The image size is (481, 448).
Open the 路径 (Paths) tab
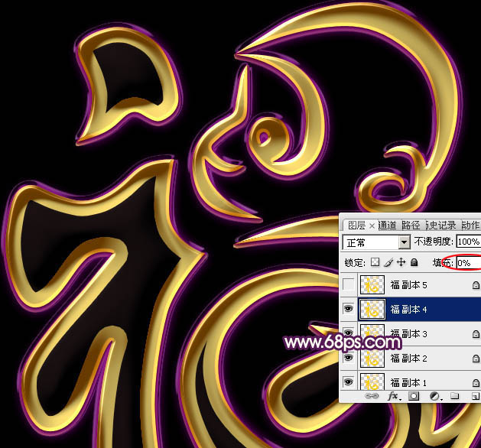coord(411,226)
